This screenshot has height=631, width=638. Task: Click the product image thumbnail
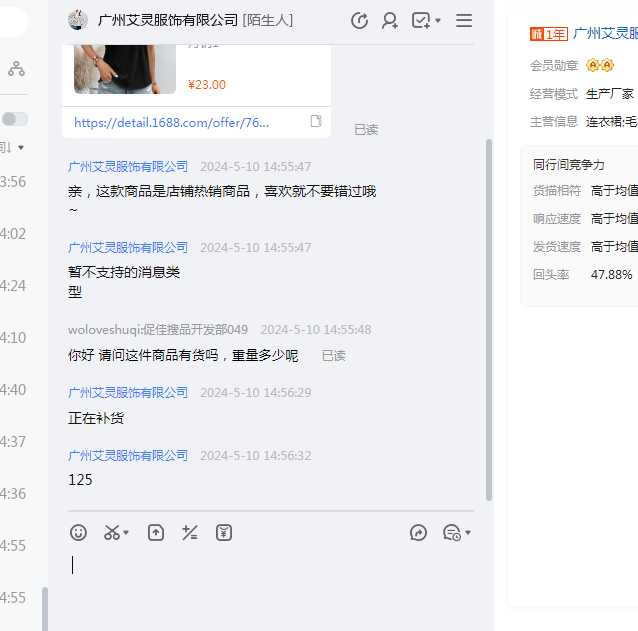(x=125, y=70)
